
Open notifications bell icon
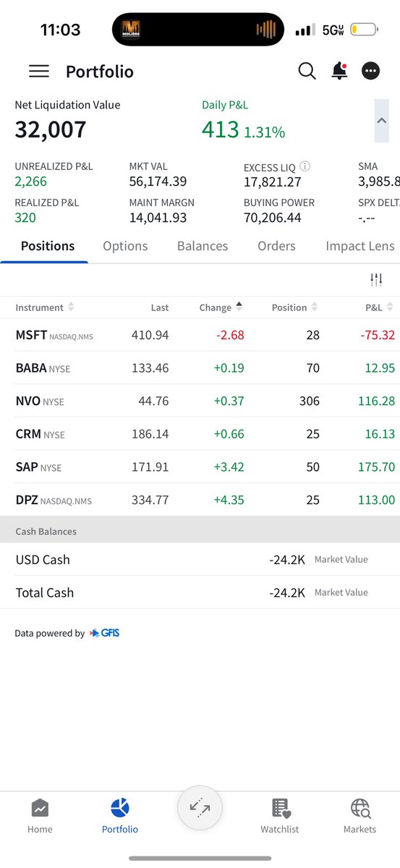(x=339, y=71)
